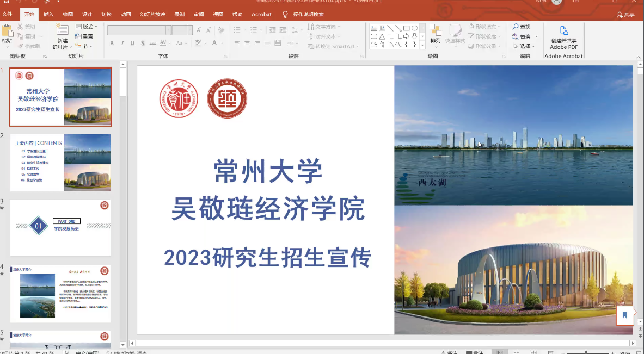The width and height of the screenshot is (644, 354).
Task: Click the Find (查找) magnifier icon
Action: 516,27
